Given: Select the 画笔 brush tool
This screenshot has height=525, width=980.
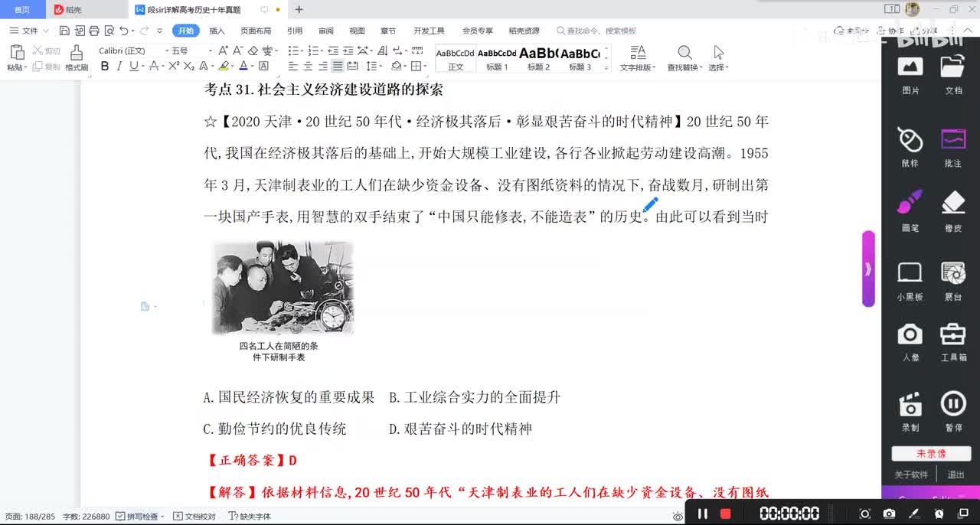Looking at the screenshot, I should coord(910,211).
